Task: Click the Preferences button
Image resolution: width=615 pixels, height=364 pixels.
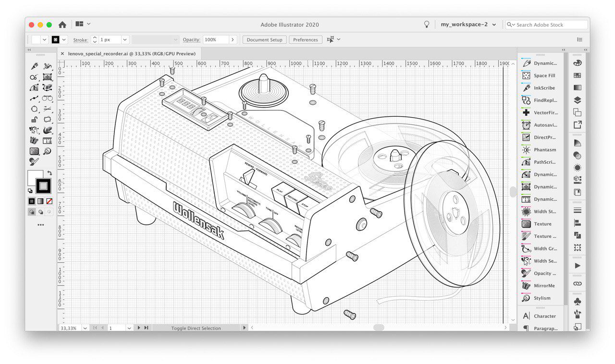Action: click(306, 40)
